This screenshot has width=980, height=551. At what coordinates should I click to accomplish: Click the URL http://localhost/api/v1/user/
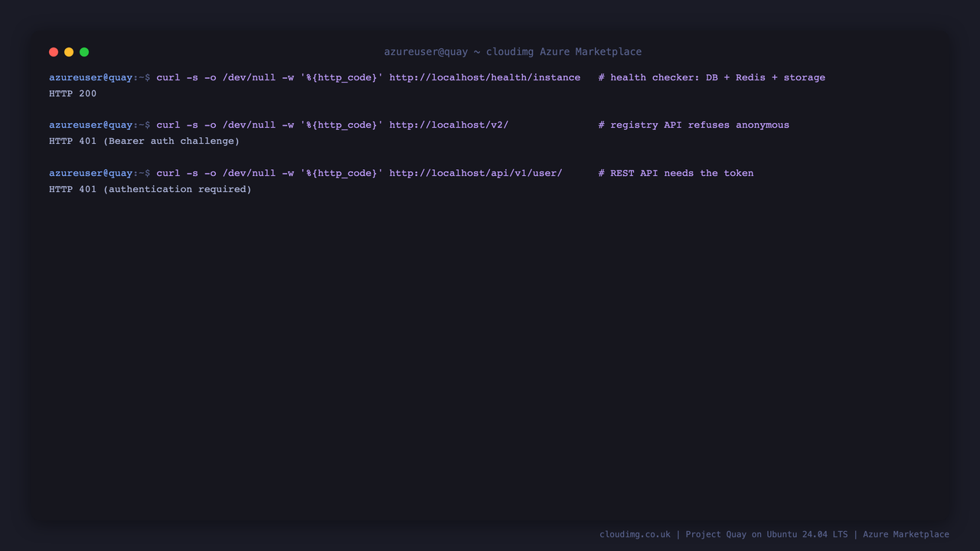point(475,173)
